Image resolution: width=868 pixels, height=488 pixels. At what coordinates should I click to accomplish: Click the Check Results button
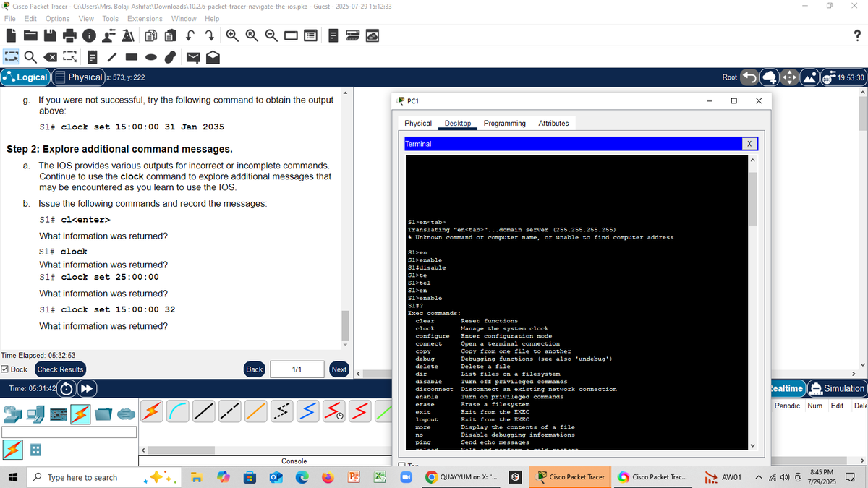tap(60, 369)
